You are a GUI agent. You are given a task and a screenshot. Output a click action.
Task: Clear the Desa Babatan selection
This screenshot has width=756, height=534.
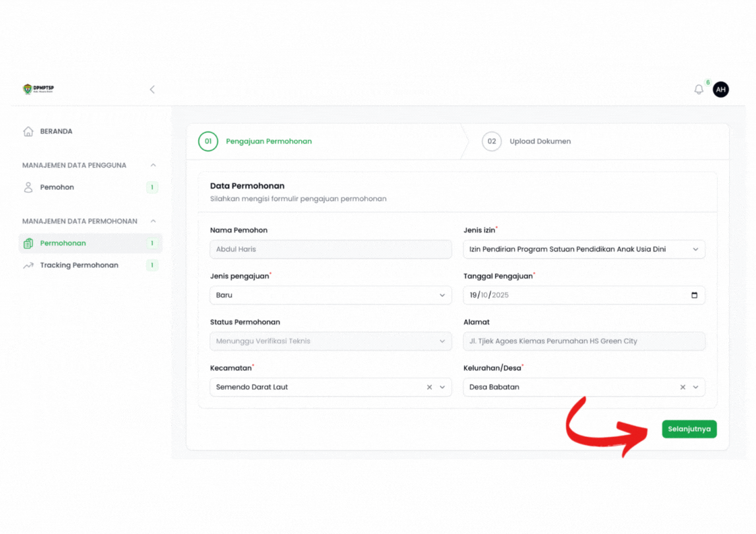point(683,387)
